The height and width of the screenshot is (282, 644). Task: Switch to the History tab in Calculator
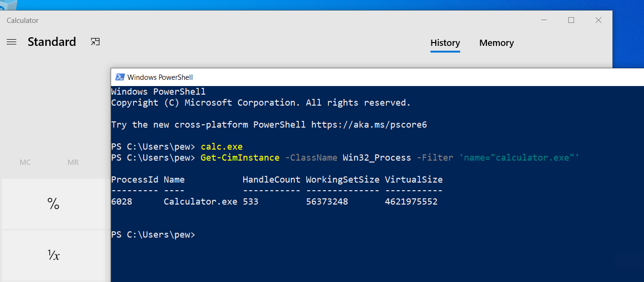[x=445, y=43]
